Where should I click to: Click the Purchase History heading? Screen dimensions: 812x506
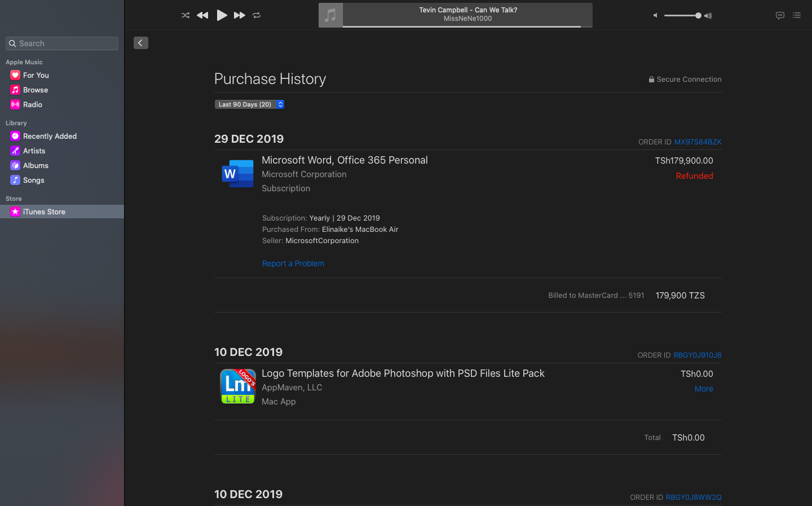(270, 79)
